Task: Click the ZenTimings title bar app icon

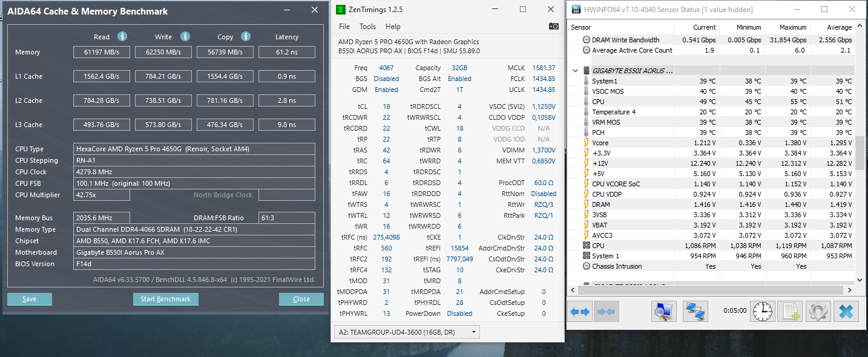Action: [341, 10]
